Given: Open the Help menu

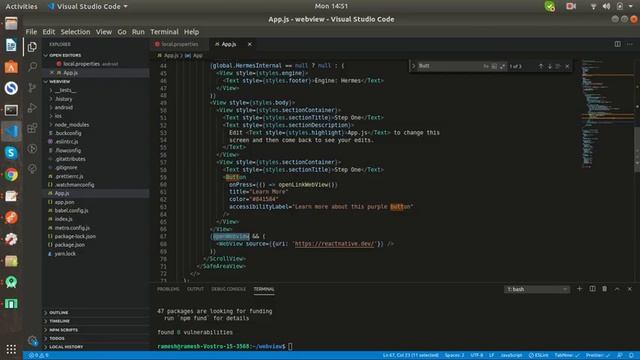Looking at the screenshot, I should tap(191, 32).
